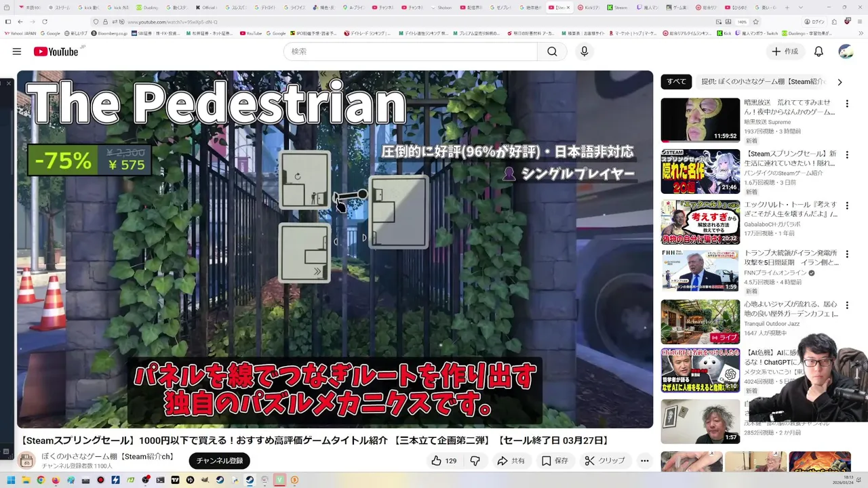Image resolution: width=868 pixels, height=488 pixels.
Task: Open the ぼくの小さなゲーム棚 channel avatar
Action: click(x=26, y=461)
